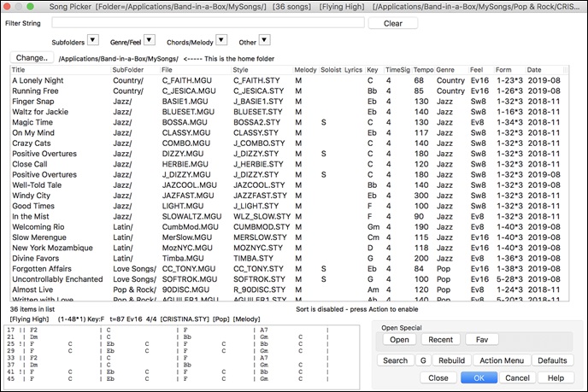Image resolution: width=588 pixels, height=392 pixels.
Task: Open the Fav songs list
Action: [x=482, y=340]
